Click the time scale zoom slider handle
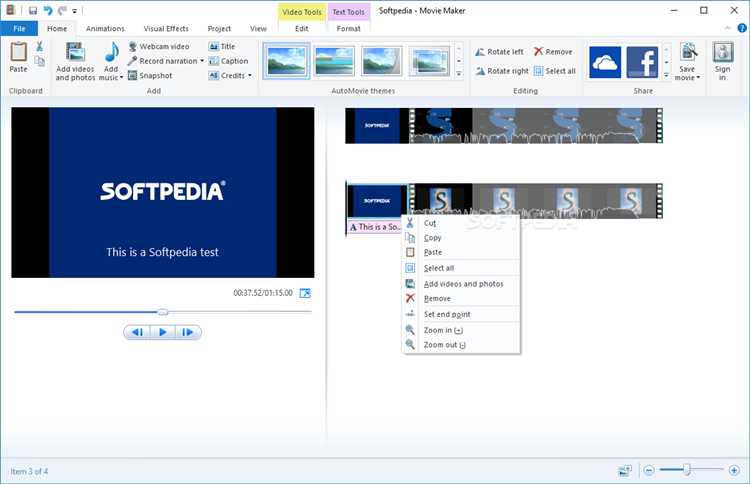 coord(687,470)
